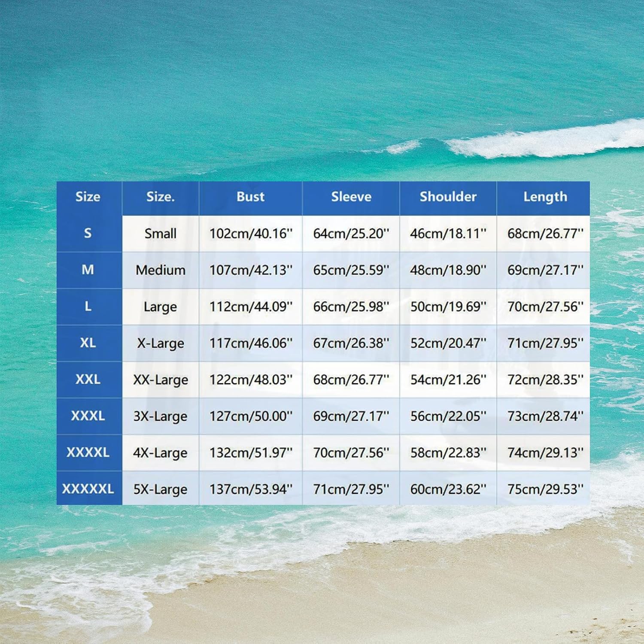Click the '4X-Large' size name cell

tap(161, 453)
